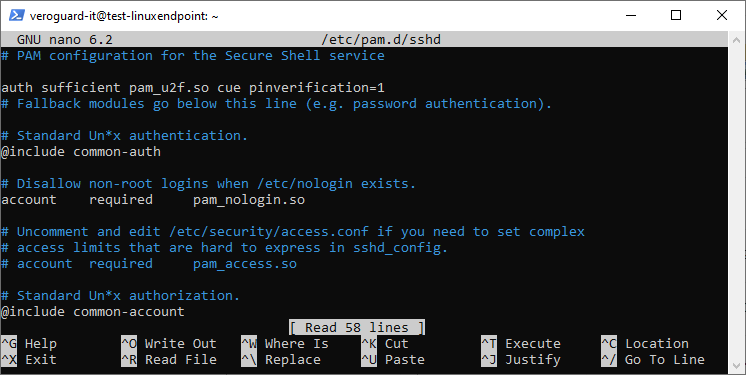Viewport: 746px width, 375px height.
Task: Select the ^R Read File shortcut
Action: [169, 360]
